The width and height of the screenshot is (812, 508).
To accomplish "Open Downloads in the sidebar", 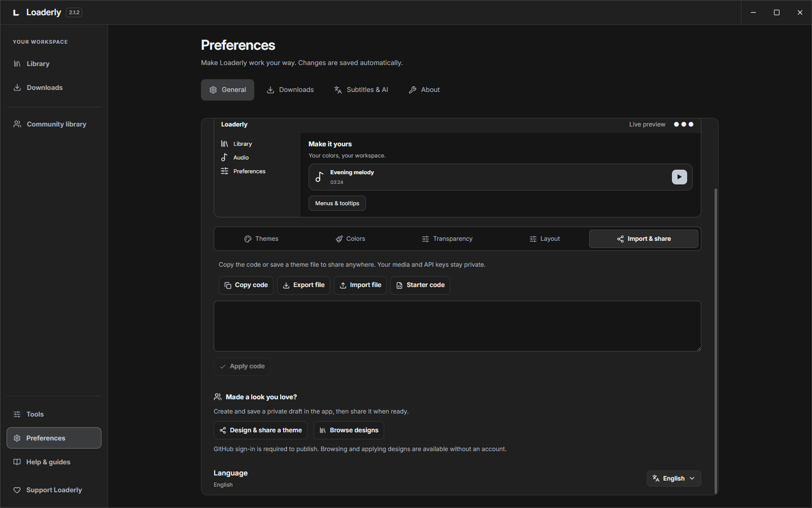I will pos(54,87).
